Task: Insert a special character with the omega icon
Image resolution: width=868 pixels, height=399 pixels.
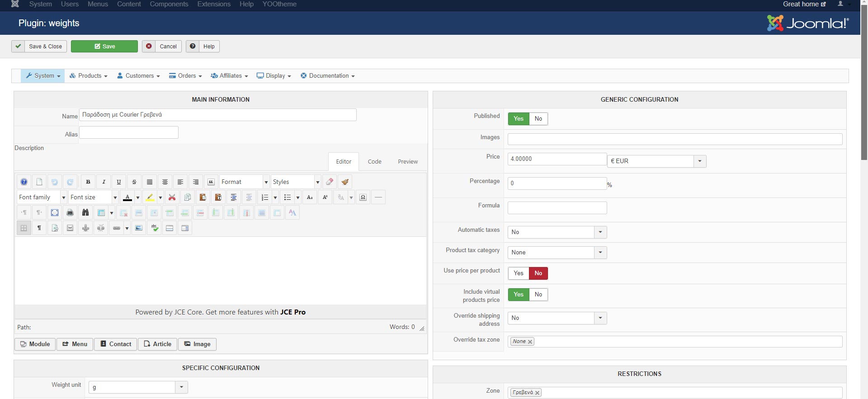Action: click(x=363, y=197)
